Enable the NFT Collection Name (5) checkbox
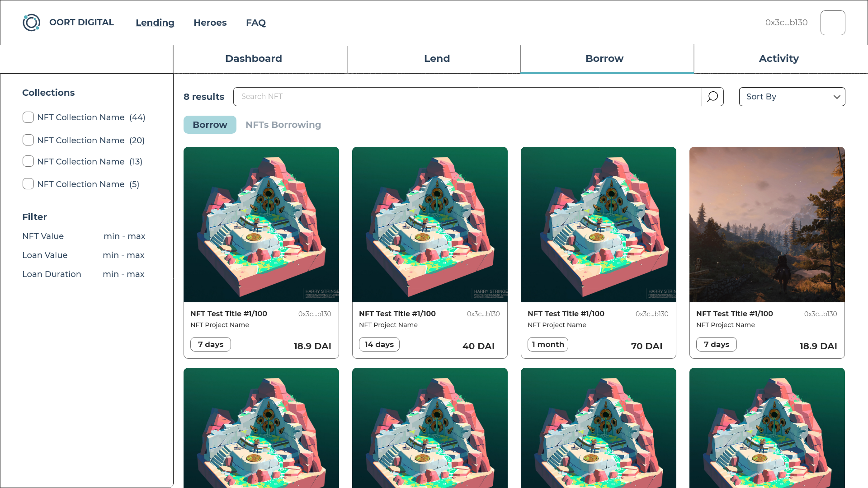Viewport: 868px width, 488px height. [28, 184]
